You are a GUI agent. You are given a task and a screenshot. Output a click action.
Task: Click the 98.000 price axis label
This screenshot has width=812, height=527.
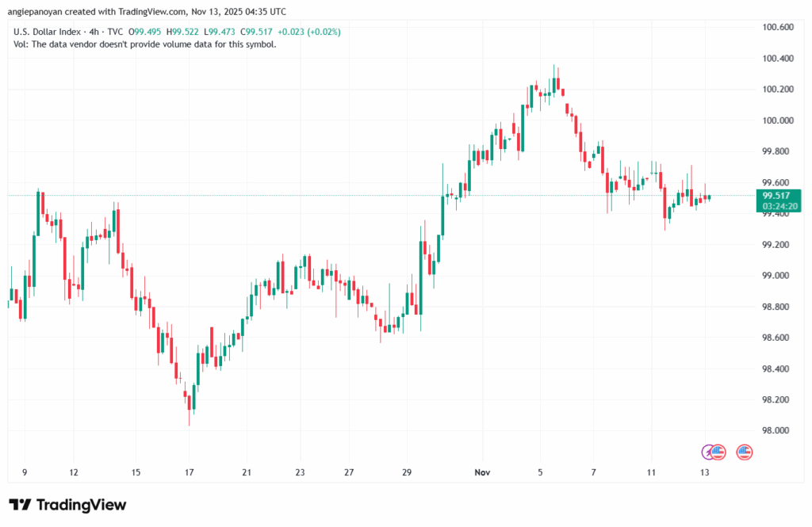click(x=777, y=430)
